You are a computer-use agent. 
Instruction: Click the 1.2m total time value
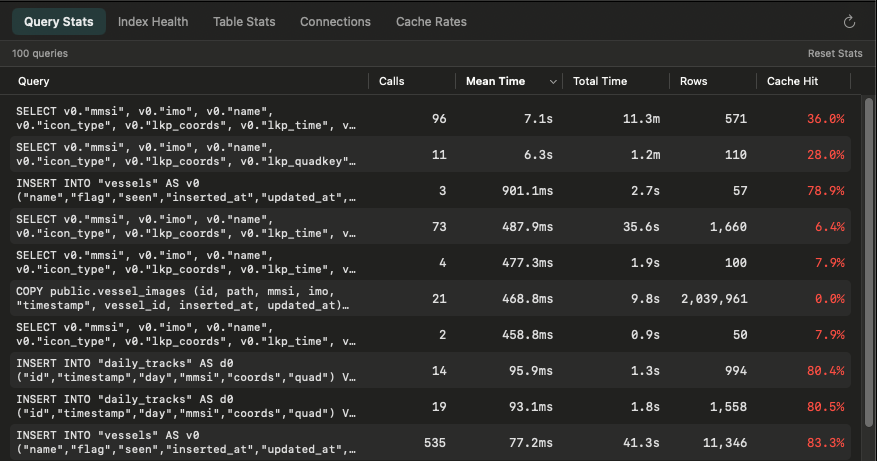645,154
